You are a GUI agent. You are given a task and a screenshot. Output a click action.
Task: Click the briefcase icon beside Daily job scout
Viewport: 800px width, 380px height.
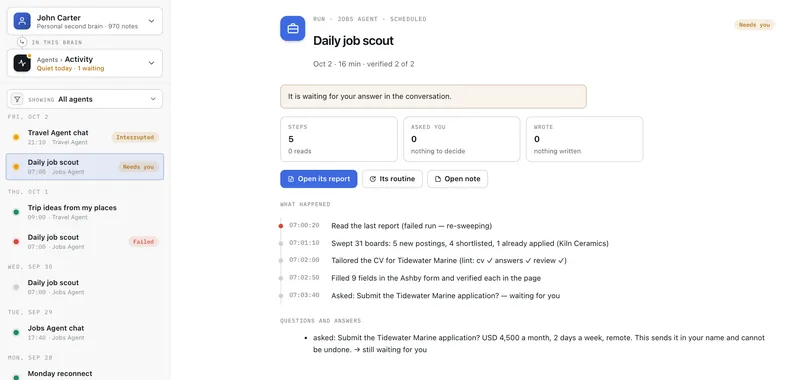coord(293,29)
